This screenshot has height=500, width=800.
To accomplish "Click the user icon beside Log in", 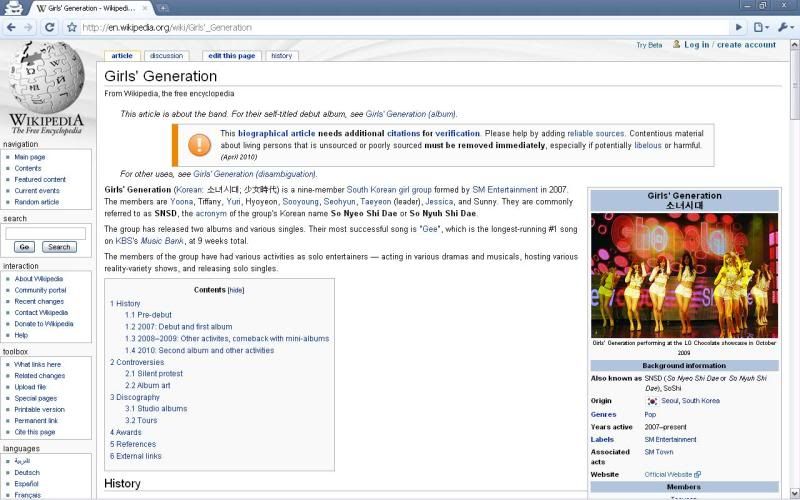I will 677,44.
